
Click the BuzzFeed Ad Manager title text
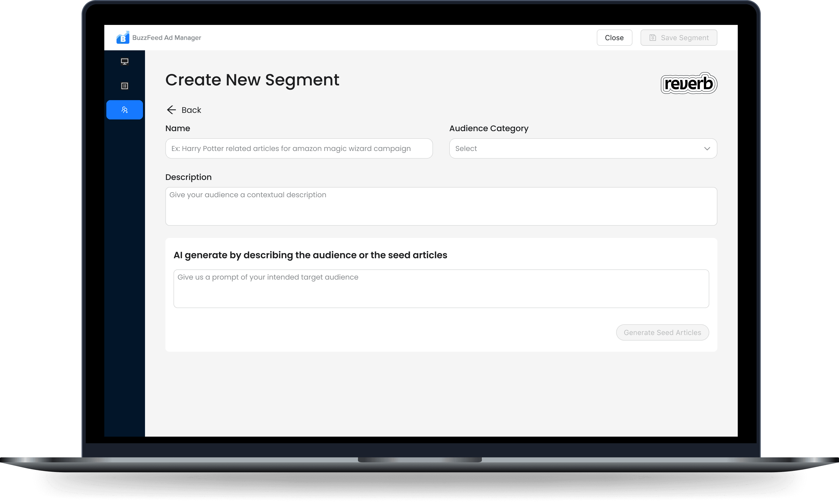(x=167, y=38)
